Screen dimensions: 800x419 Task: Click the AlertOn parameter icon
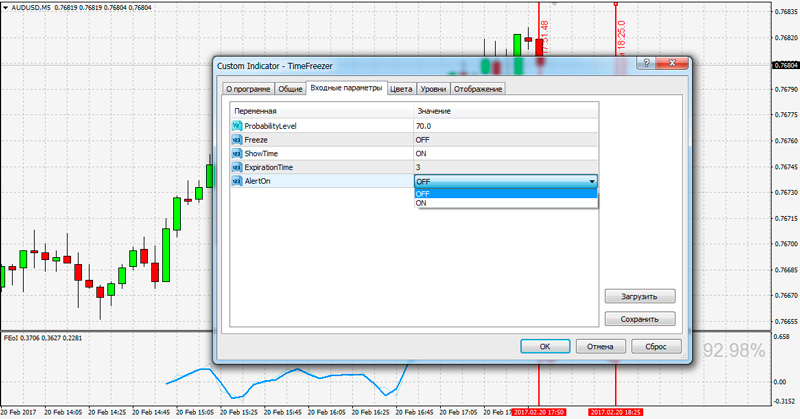pyautogui.click(x=237, y=181)
